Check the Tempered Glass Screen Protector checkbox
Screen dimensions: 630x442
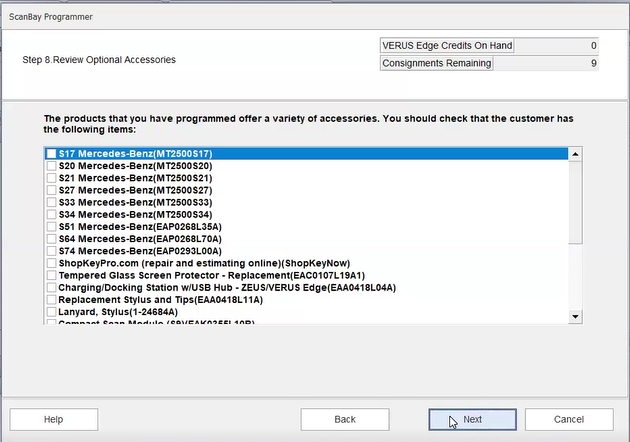tap(51, 275)
